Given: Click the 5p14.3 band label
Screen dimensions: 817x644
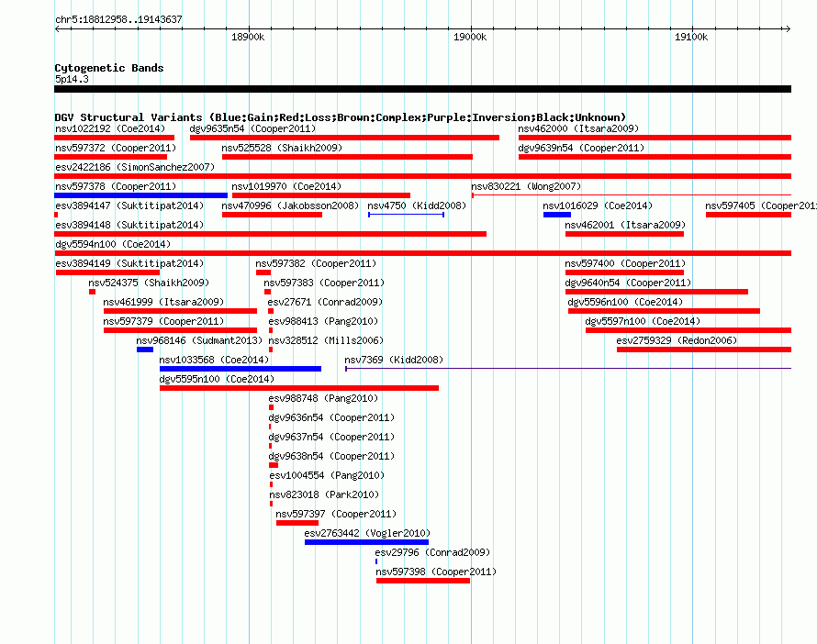Looking at the screenshot, I should [x=72, y=79].
